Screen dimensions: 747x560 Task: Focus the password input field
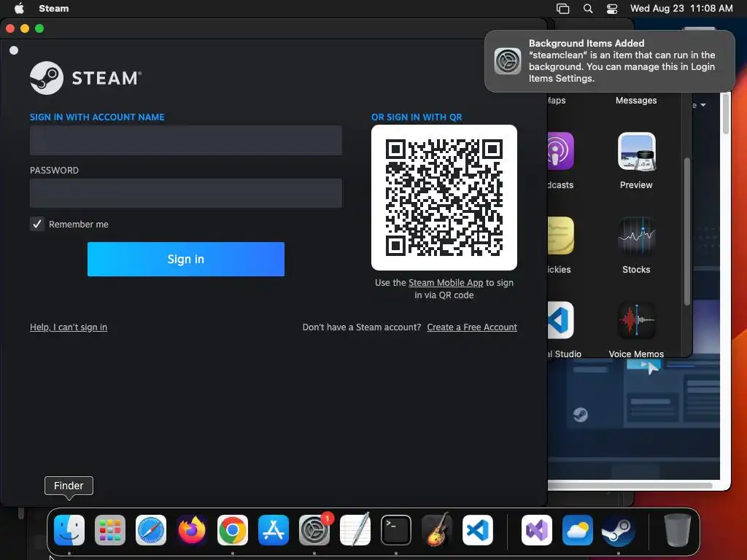click(186, 192)
